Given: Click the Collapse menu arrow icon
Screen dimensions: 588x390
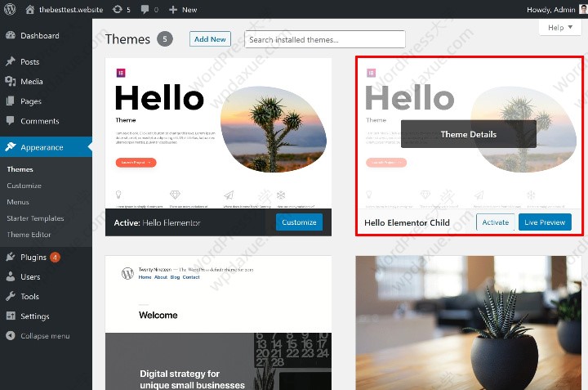Looking at the screenshot, I should click(11, 335).
